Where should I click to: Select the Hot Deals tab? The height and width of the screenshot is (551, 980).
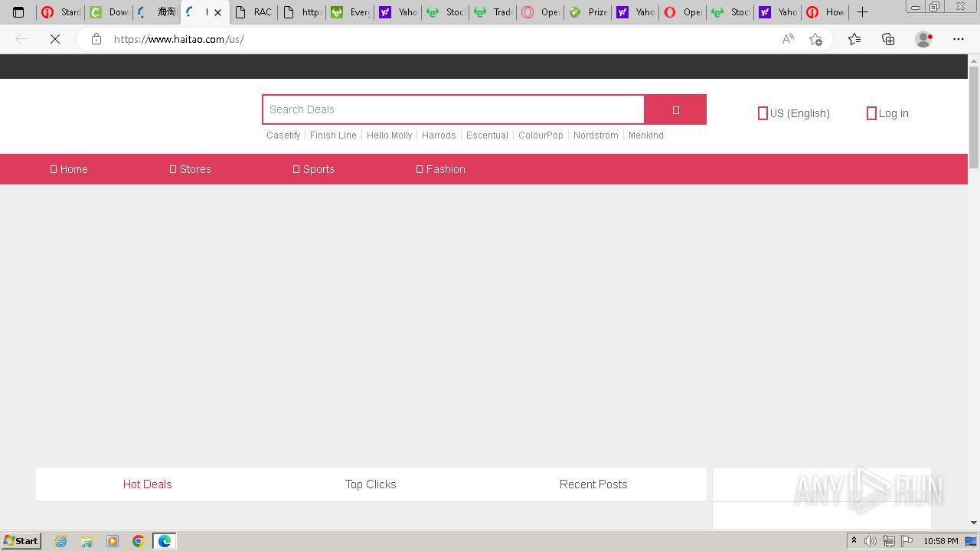(x=147, y=484)
